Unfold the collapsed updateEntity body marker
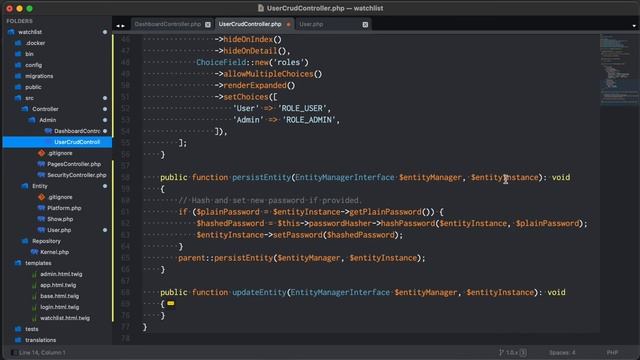This screenshot has width=640, height=360. tap(171, 304)
